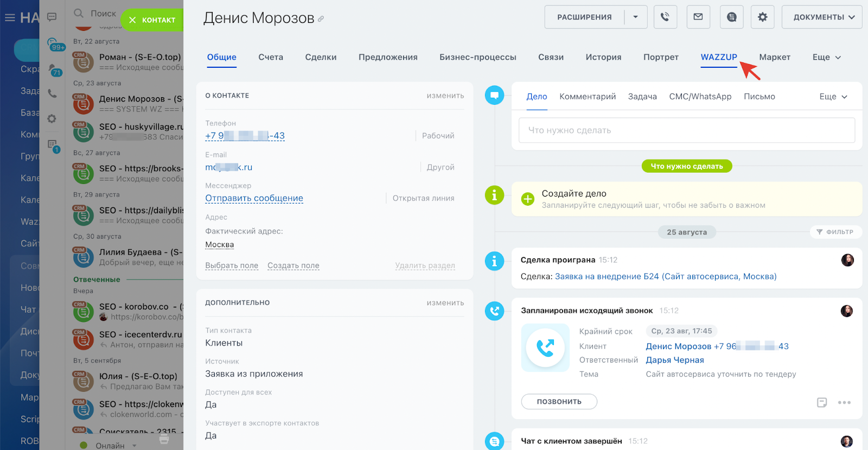Expand the Еще menu in the activity panel
The height and width of the screenshot is (450, 868).
pos(833,97)
